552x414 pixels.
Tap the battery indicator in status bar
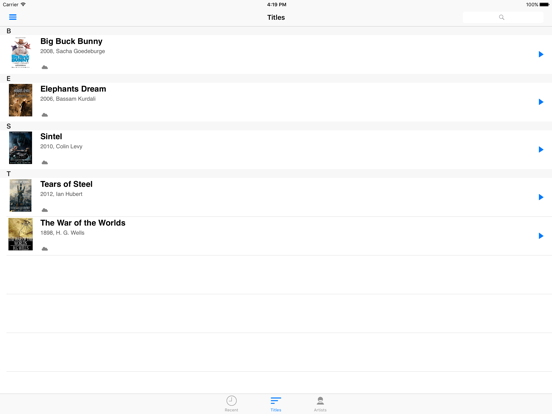pos(544,5)
